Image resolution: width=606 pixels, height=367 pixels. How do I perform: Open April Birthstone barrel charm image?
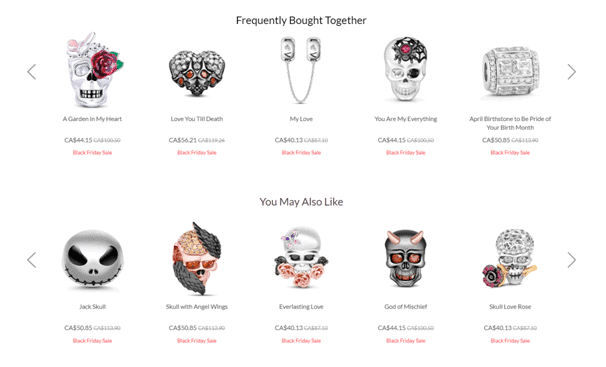coord(510,71)
